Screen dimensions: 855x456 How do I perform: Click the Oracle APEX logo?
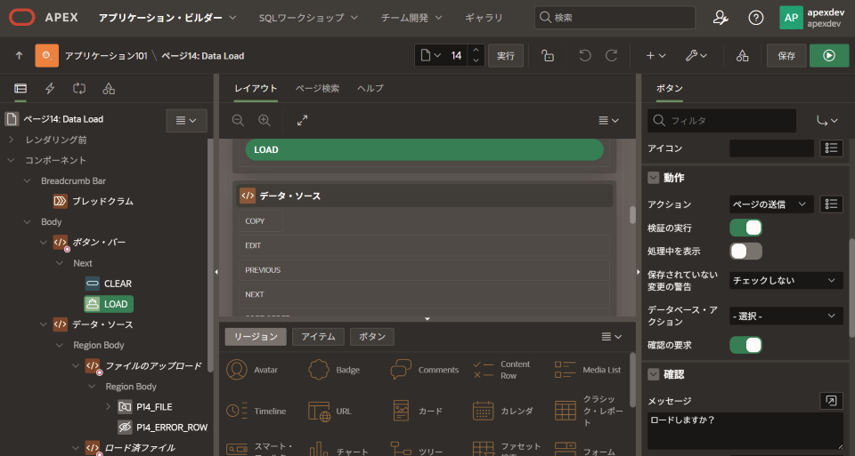tap(22, 17)
